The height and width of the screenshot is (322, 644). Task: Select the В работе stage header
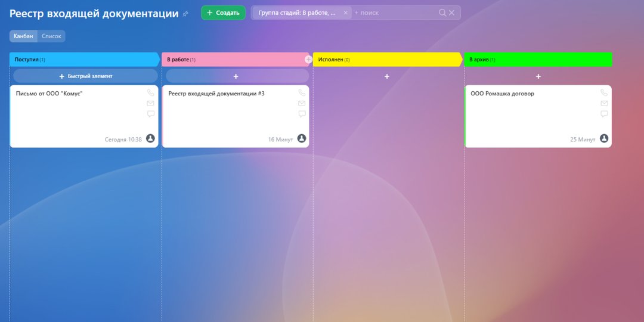tap(236, 60)
